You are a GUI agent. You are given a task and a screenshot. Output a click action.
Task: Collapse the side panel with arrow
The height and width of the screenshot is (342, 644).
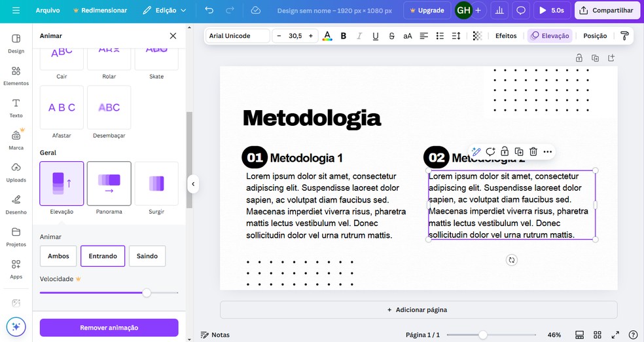tap(193, 183)
